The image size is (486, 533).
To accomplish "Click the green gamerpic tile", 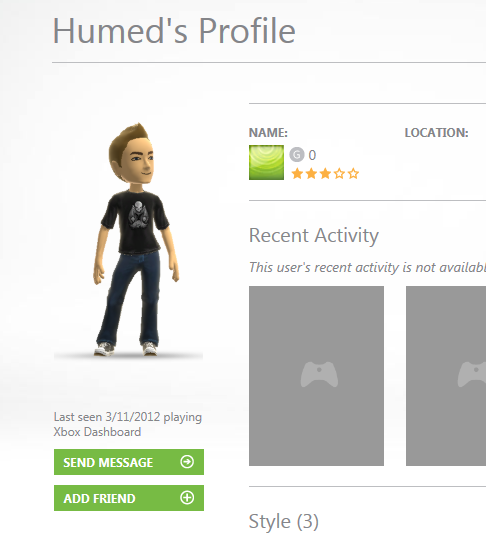I will 266,162.
